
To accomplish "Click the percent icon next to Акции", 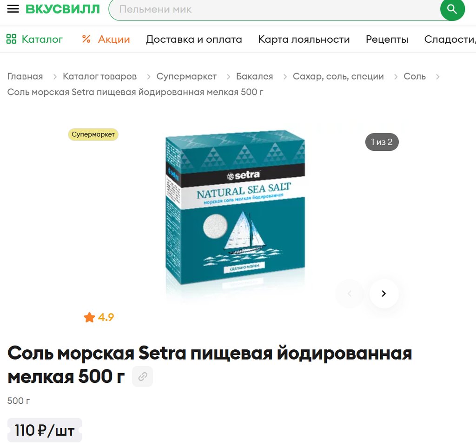I will (86, 39).
